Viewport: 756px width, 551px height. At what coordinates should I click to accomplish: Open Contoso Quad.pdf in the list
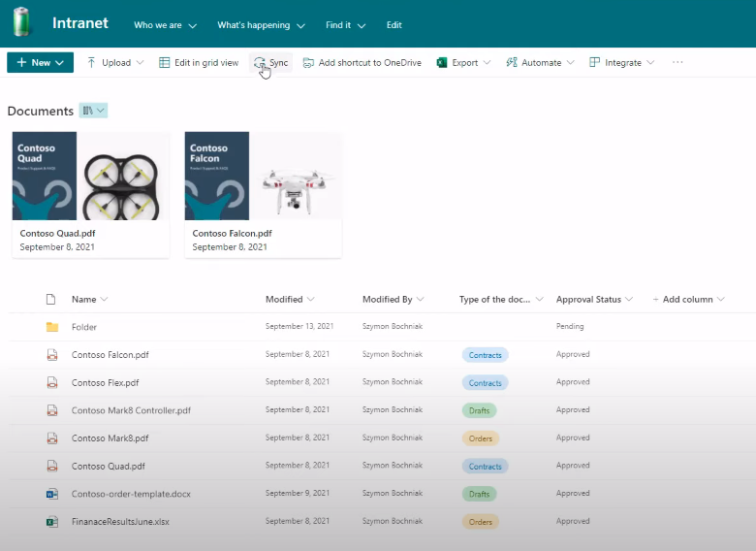coord(108,467)
